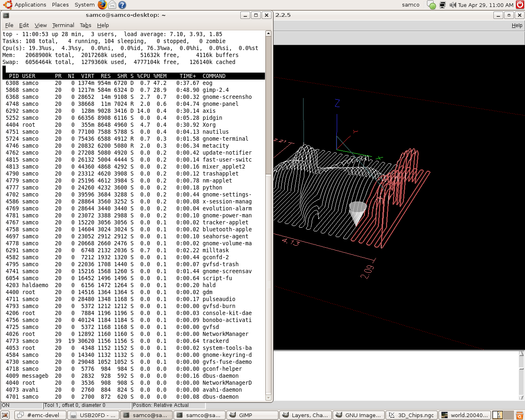Click the gimp-2.4 process row
The width and height of the screenshot is (525, 420).
134,90
